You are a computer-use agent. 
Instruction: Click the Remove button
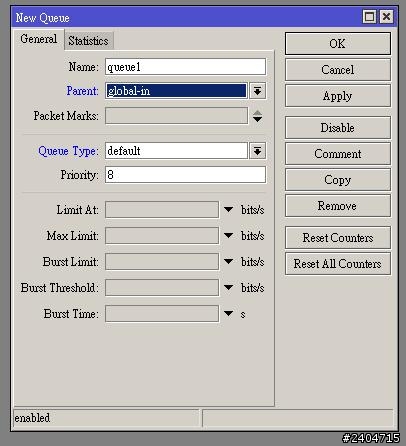338,206
